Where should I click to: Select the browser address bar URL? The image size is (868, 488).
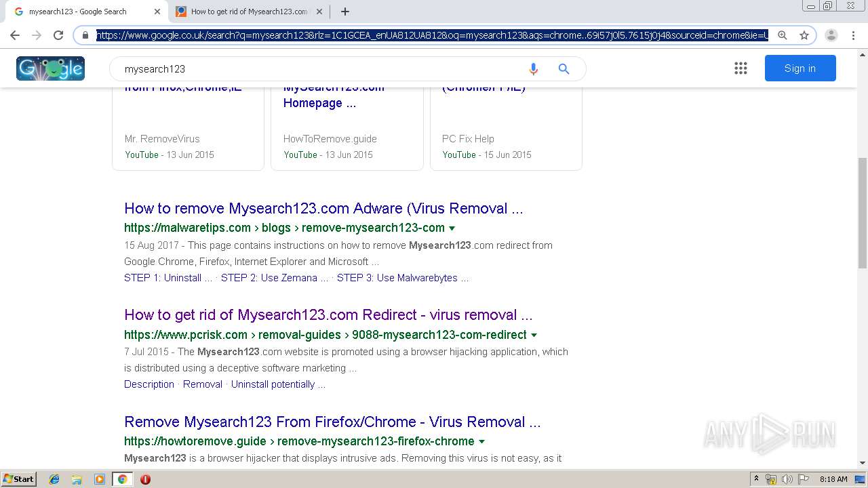[x=432, y=35]
